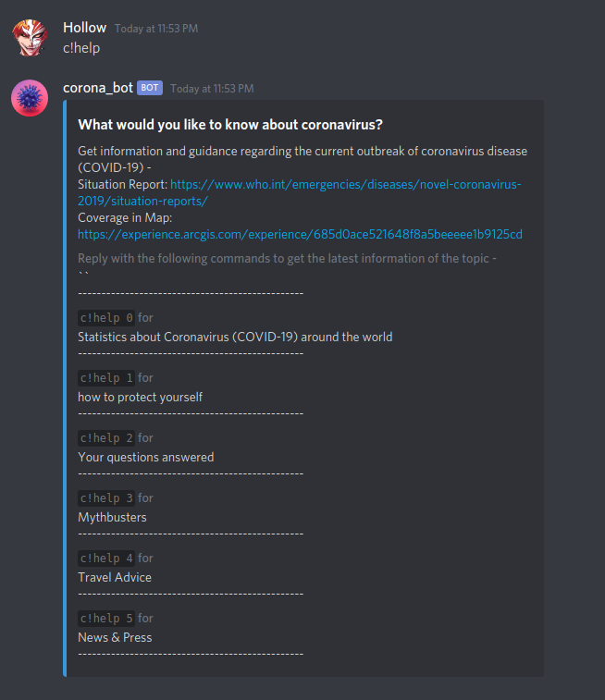Click the embed title about coronavirus

click(x=230, y=125)
